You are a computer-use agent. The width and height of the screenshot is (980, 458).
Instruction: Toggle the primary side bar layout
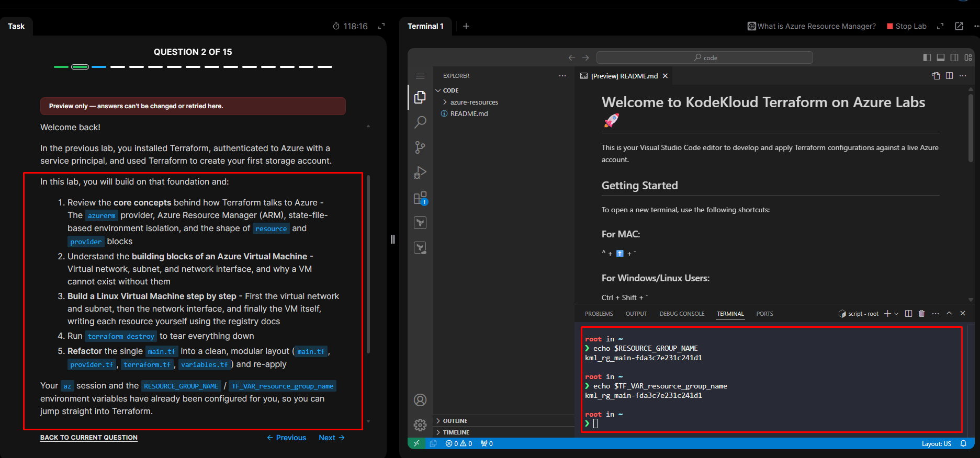tap(927, 58)
